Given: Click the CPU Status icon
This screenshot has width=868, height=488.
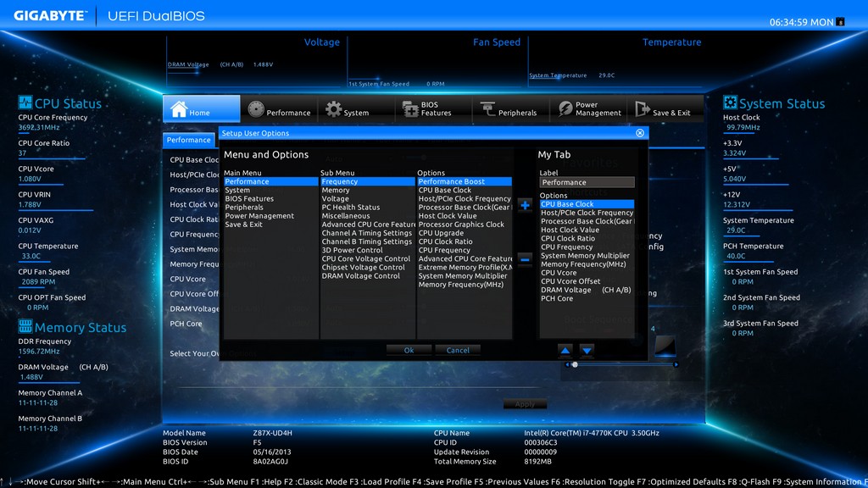Looking at the screenshot, I should tap(25, 103).
